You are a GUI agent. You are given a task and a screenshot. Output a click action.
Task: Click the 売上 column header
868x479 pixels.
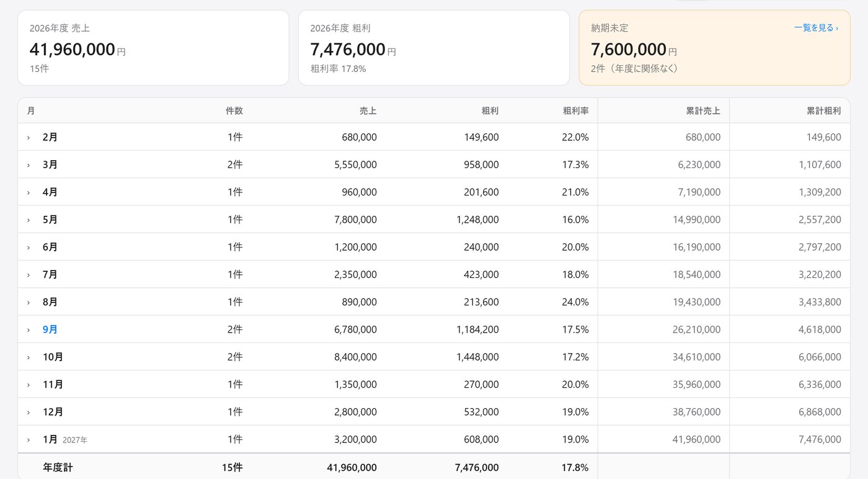click(x=368, y=110)
